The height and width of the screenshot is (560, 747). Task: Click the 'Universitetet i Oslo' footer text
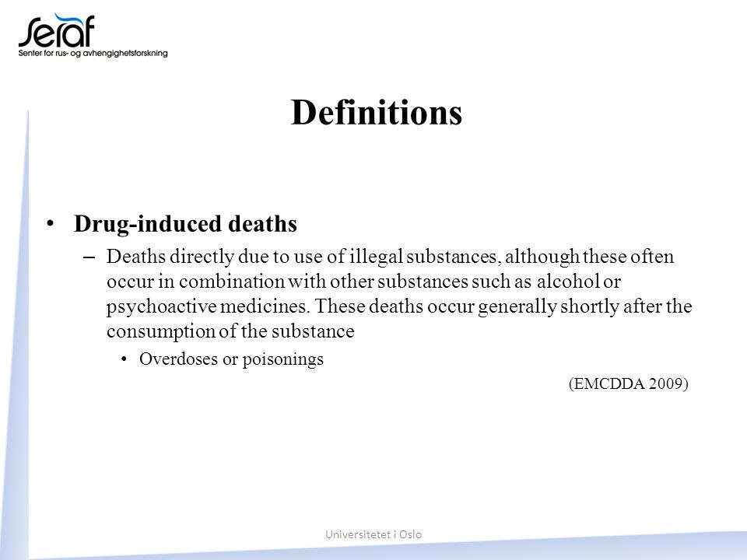point(373,534)
